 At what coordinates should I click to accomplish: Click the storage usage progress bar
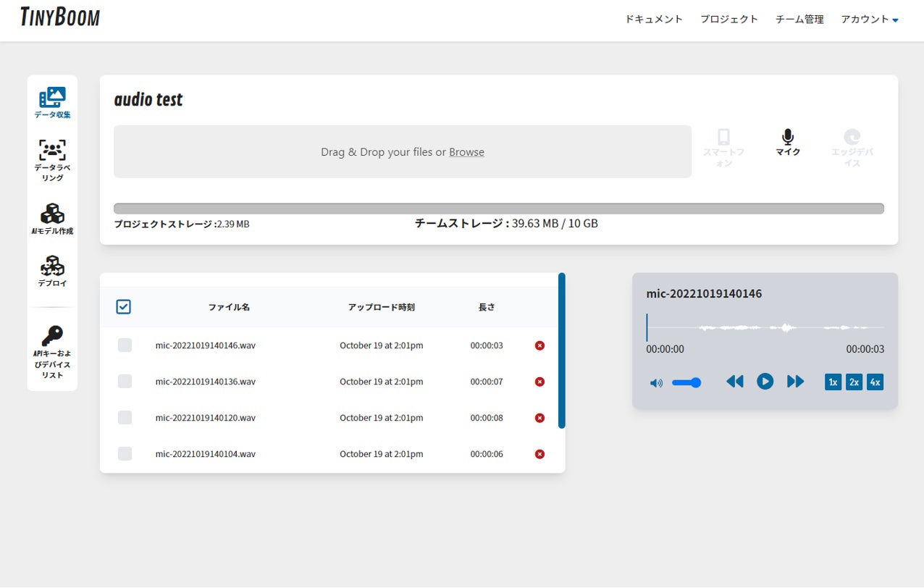[499, 209]
